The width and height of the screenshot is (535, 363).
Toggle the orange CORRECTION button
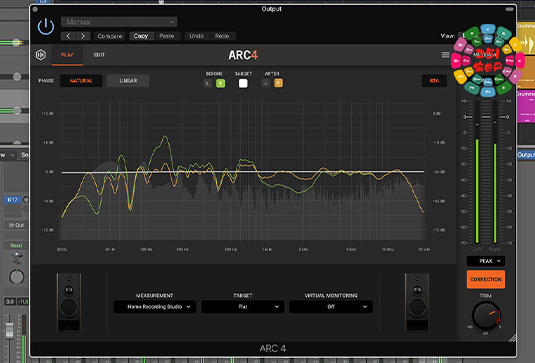486,279
